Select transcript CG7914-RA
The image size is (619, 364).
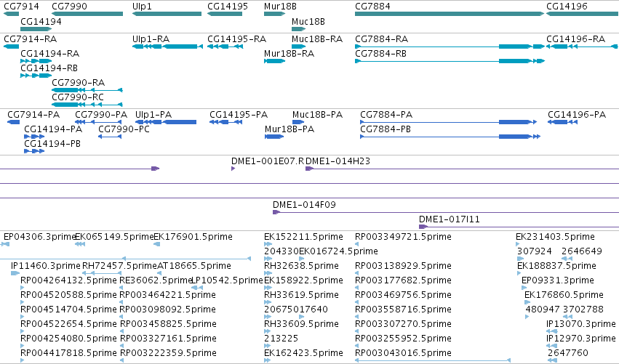pos(31,39)
